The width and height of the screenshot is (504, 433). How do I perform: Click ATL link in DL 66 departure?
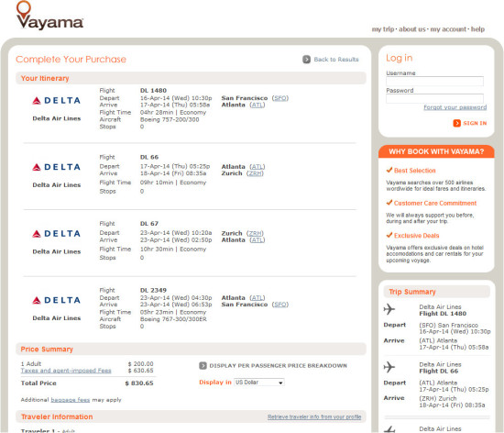point(257,167)
